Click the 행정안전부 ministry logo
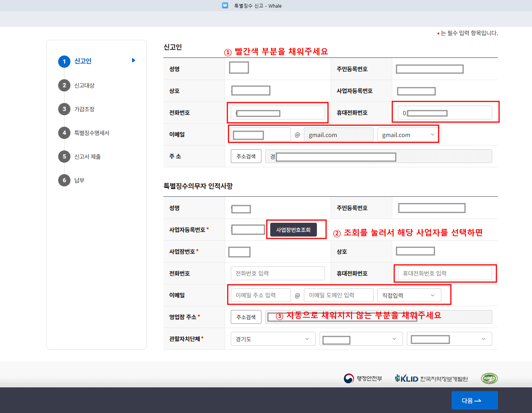The height and width of the screenshot is (413, 532). pyautogui.click(x=363, y=378)
